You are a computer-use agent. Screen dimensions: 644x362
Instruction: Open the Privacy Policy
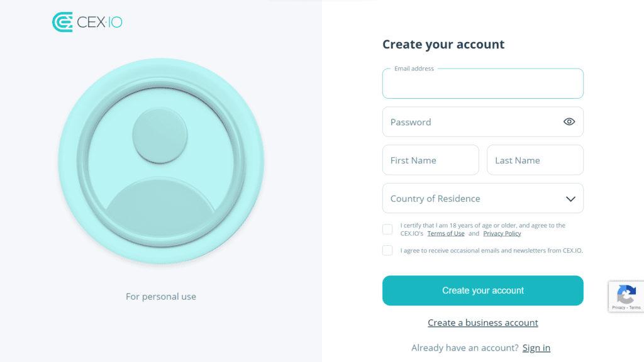(x=502, y=233)
